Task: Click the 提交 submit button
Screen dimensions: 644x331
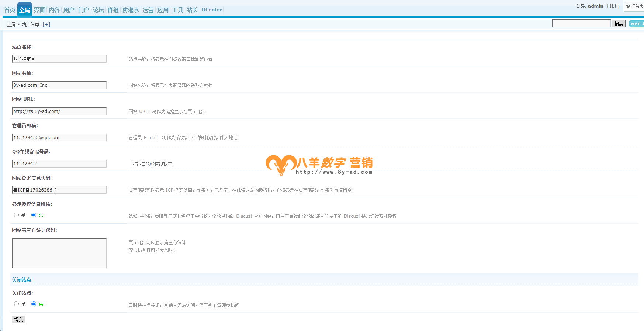Action: pyautogui.click(x=19, y=320)
